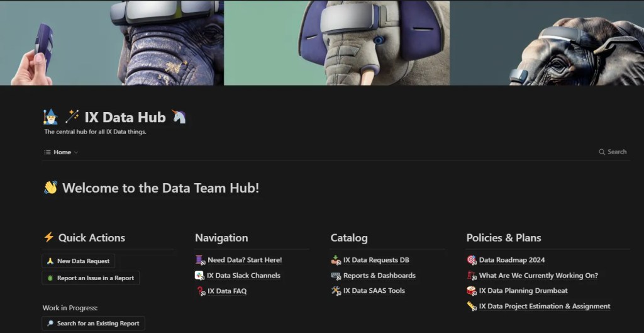Screen dimensions: 644x333
Task: Click the unicorn emoji after IX Data Hub
Action: coord(179,117)
